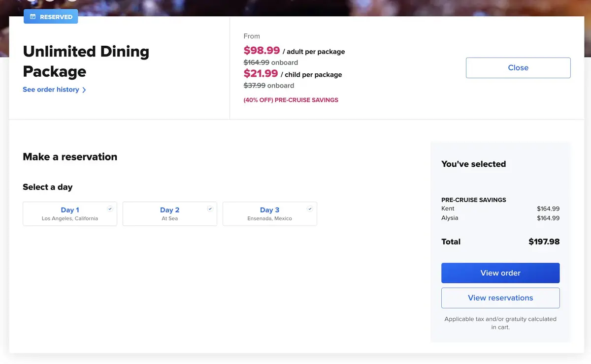Select Day 2 At Sea
The width and height of the screenshot is (591, 364).
tap(169, 214)
